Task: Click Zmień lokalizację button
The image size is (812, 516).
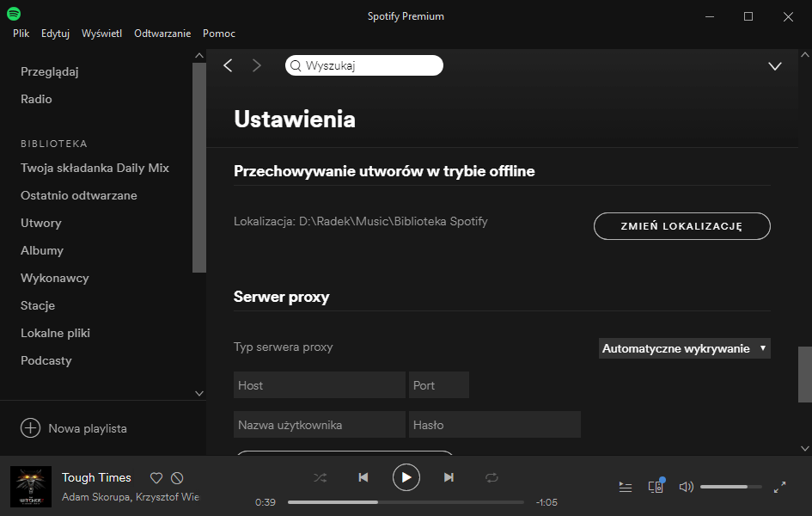Action: coord(682,226)
